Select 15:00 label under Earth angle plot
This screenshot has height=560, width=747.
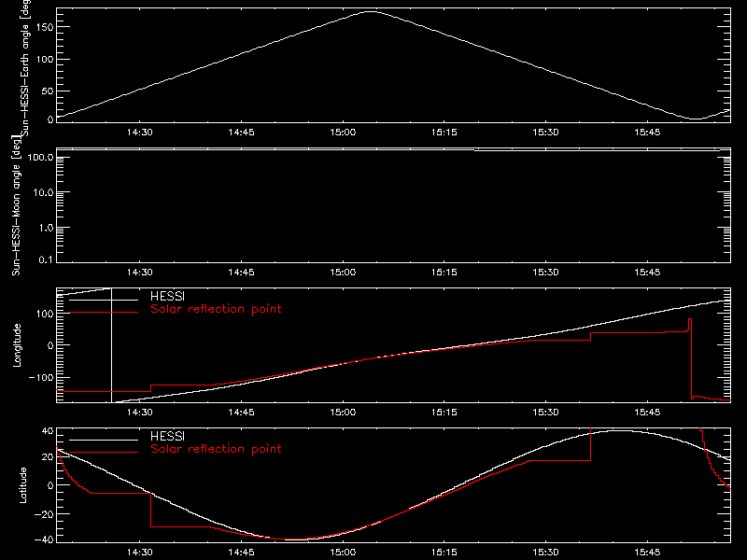(343, 132)
